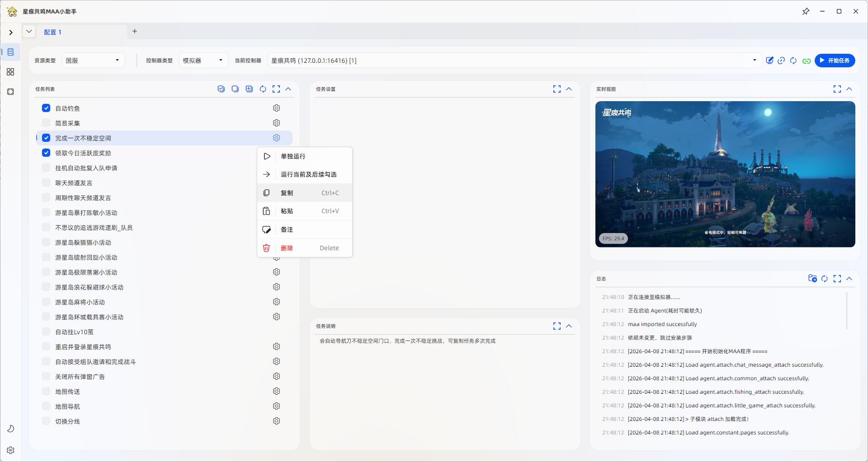Image resolution: width=868 pixels, height=462 pixels.
Task: Maximize the 任务说明 panel
Action: 557,326
